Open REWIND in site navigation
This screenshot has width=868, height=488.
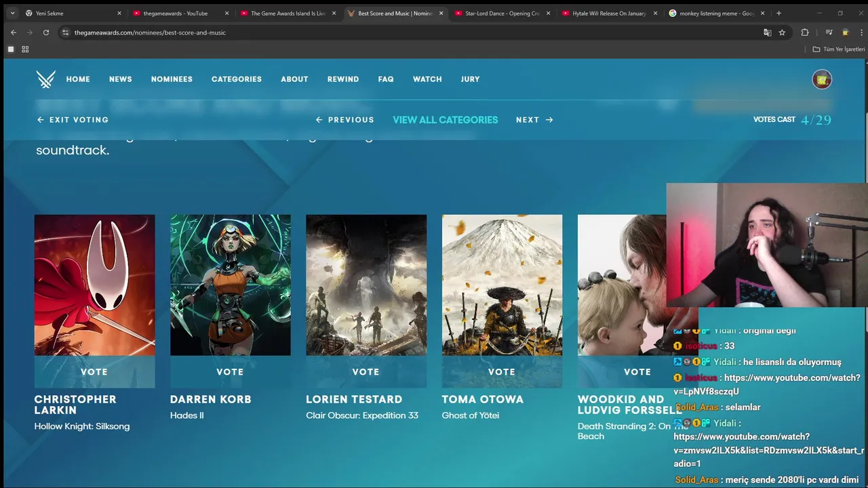tap(343, 79)
